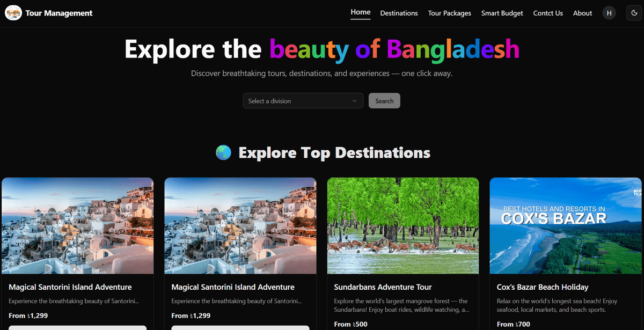The image size is (644, 330).
Task: Open the H user avatar menu
Action: pyautogui.click(x=609, y=13)
